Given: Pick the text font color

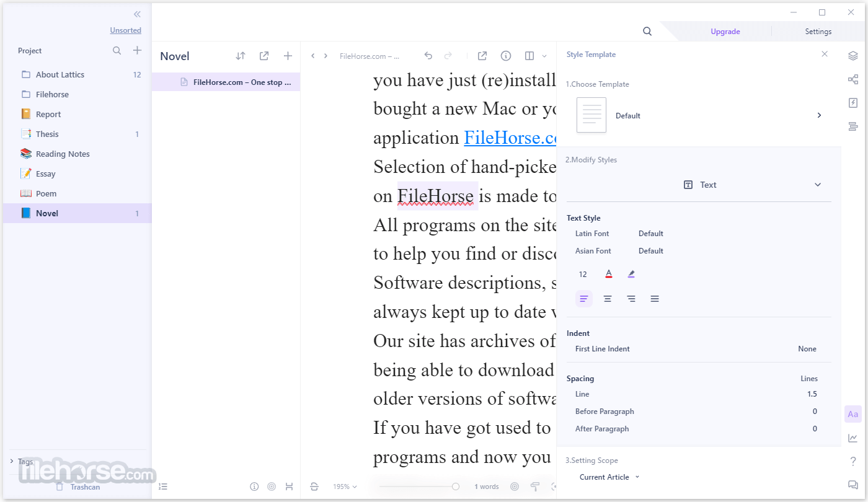Looking at the screenshot, I should tap(609, 274).
